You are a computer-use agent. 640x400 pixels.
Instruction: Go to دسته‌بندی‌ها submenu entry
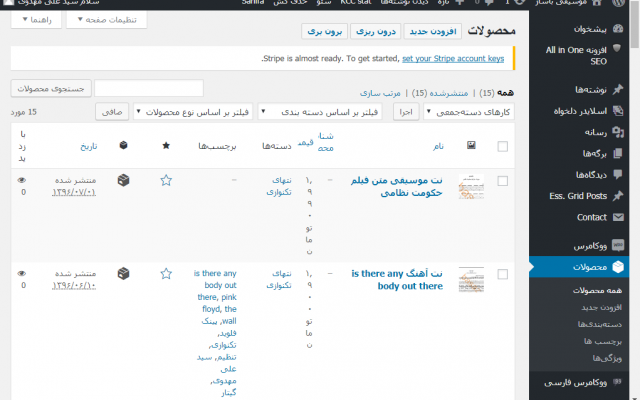coord(600,324)
